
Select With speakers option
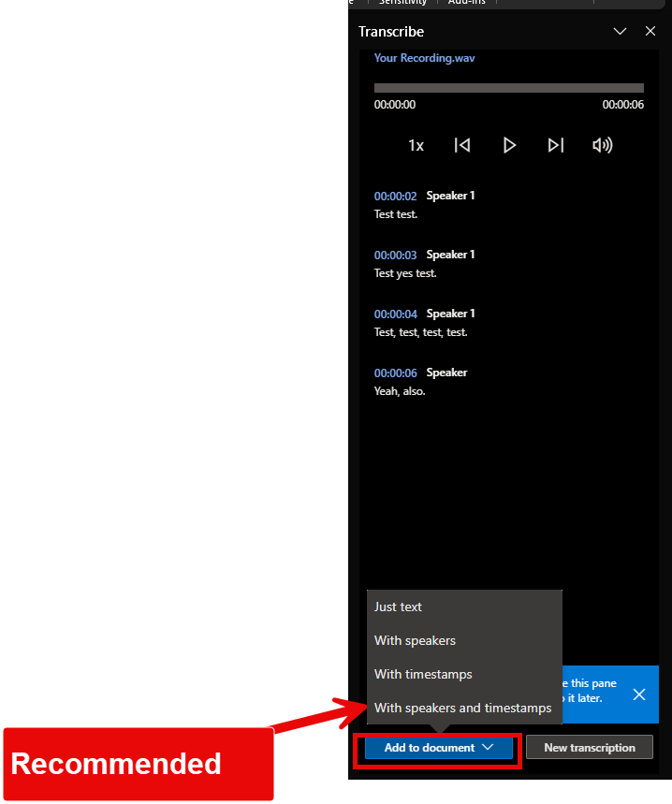416,640
